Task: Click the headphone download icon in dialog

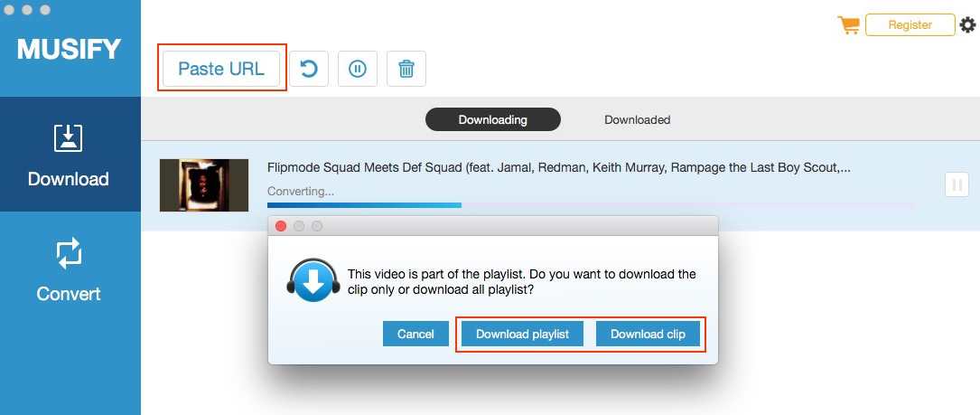Action: point(313,280)
